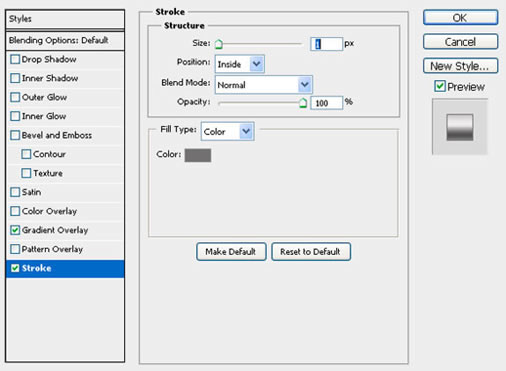Tick the Inner Shadow checkbox
This screenshot has width=506, height=371.
(15, 78)
